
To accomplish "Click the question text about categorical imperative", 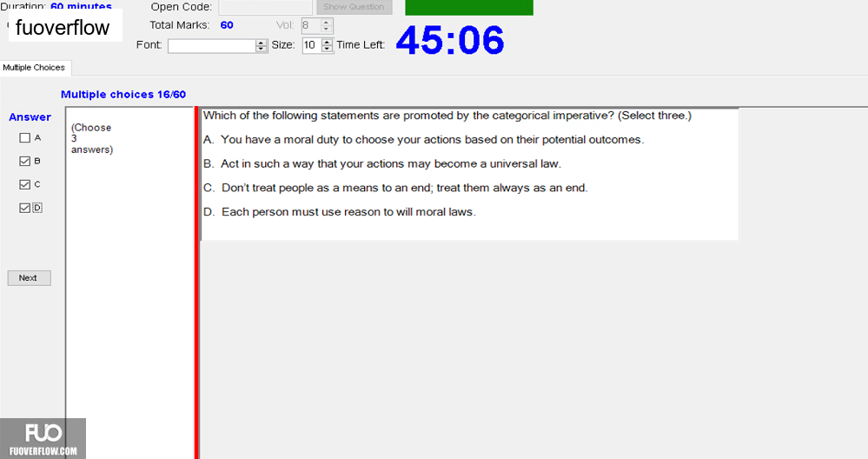I will point(447,116).
